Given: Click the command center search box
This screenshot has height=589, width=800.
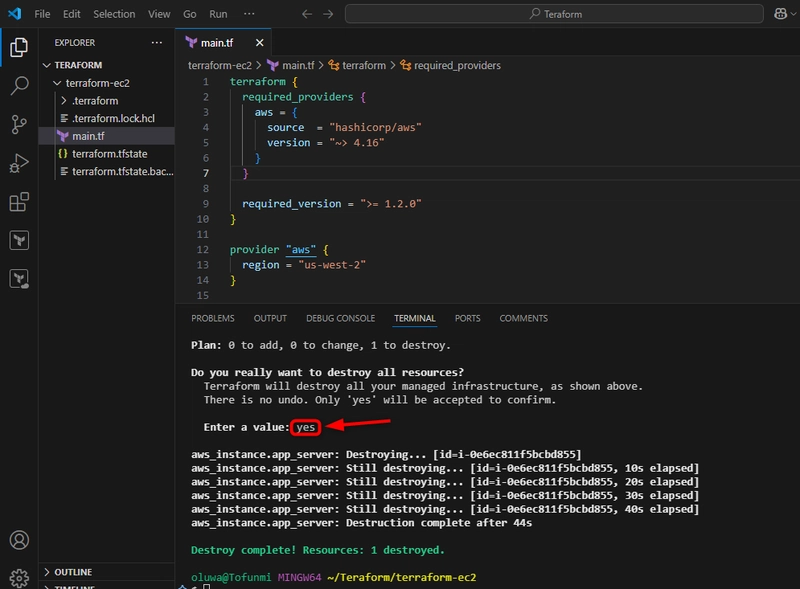Looking at the screenshot, I should click(554, 14).
